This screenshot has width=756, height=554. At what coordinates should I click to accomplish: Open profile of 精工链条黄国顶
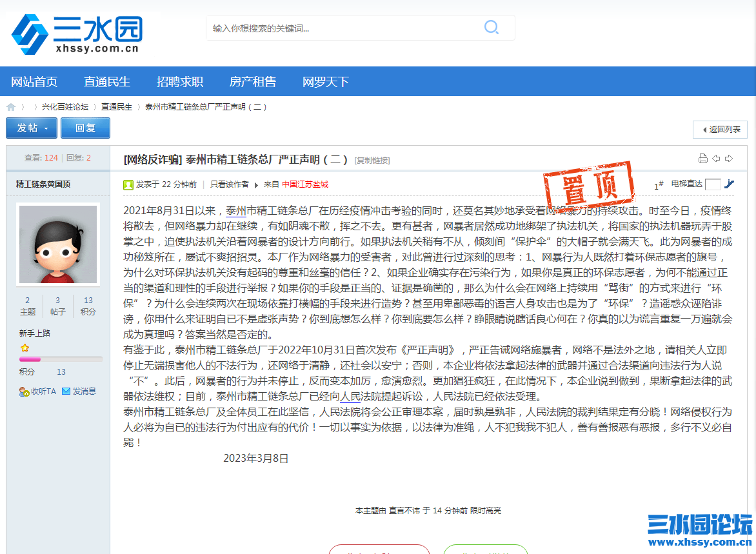coord(43,184)
